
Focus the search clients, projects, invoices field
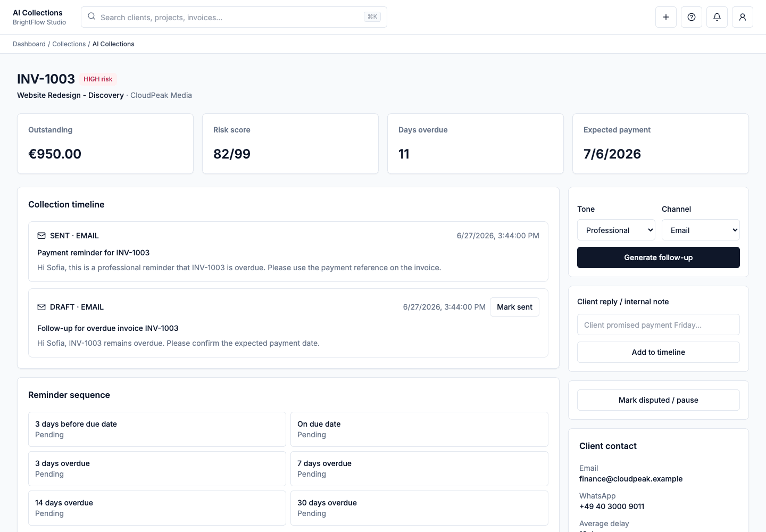click(x=234, y=17)
